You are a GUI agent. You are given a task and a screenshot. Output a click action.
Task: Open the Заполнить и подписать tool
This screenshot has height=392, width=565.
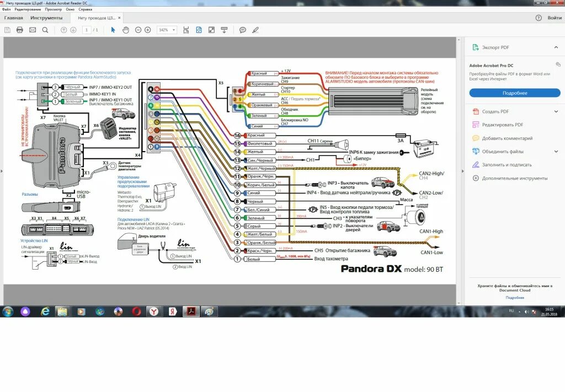(507, 165)
